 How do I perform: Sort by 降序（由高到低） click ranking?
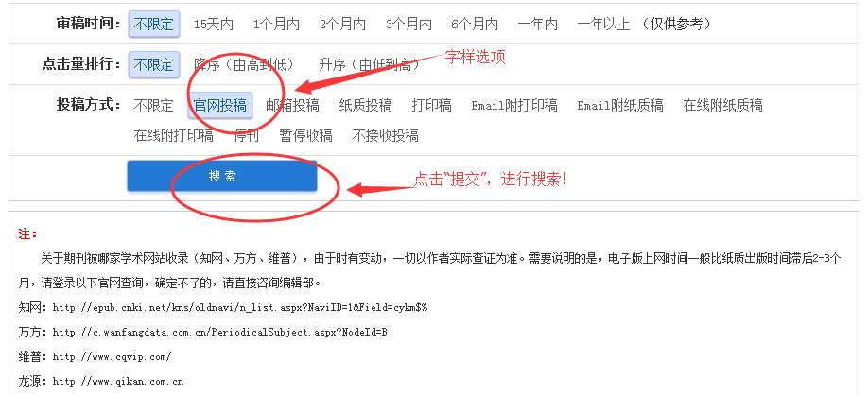(x=244, y=64)
